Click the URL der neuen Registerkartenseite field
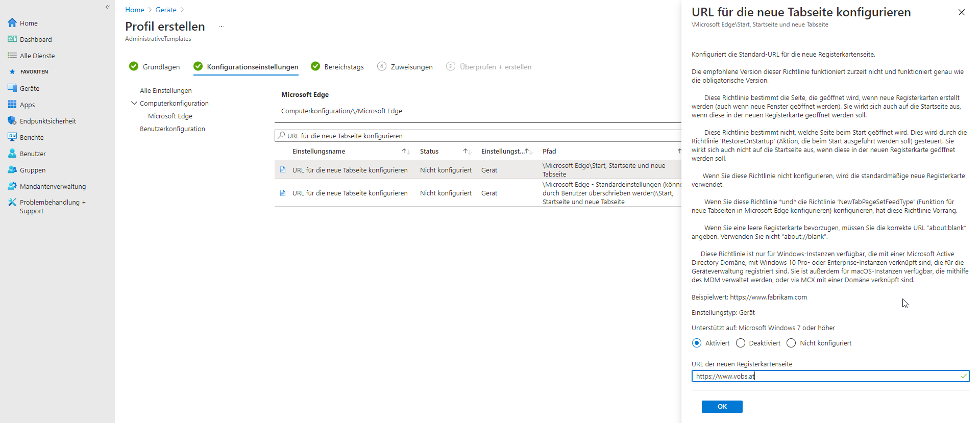The image size is (980, 423). click(x=827, y=377)
